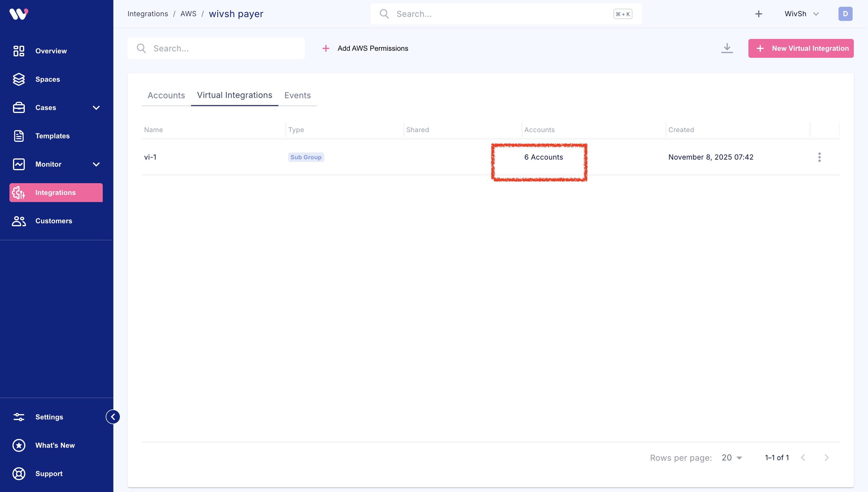Open What's New star icon
The image size is (868, 492).
pyautogui.click(x=19, y=445)
